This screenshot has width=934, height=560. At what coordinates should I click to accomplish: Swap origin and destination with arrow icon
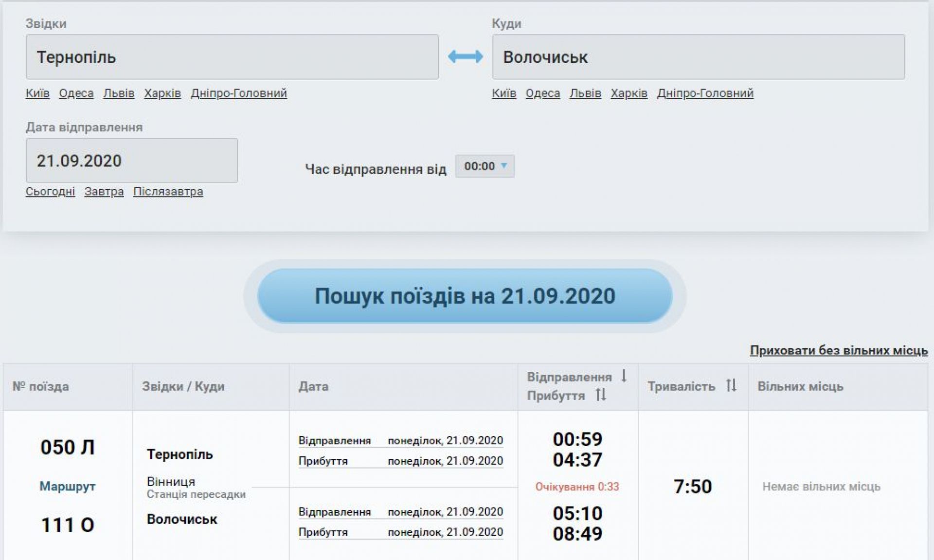click(465, 57)
